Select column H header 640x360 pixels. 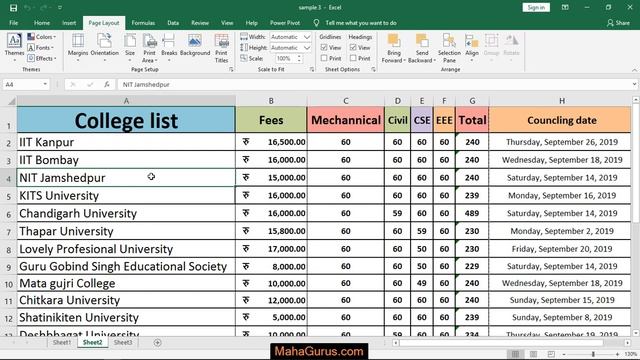(562, 101)
